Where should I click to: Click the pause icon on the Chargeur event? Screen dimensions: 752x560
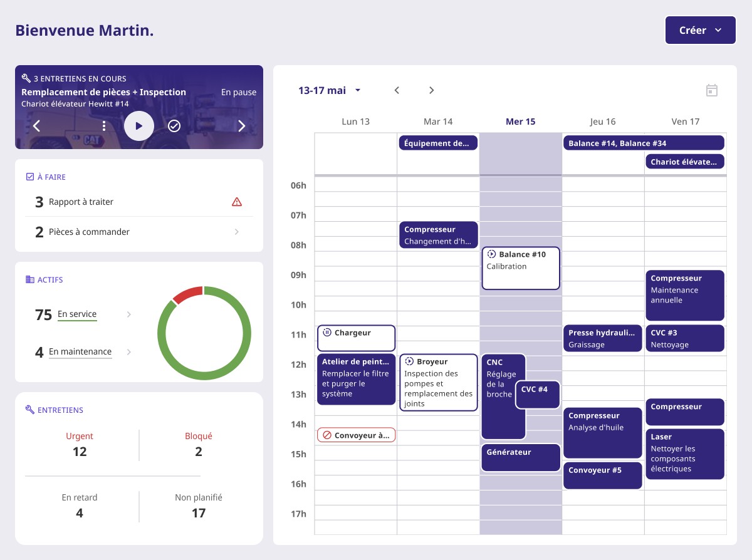pos(326,333)
